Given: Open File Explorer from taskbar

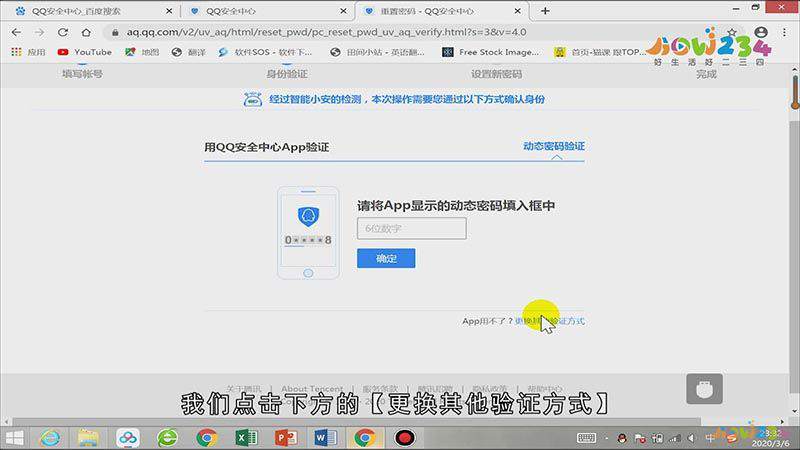Looking at the screenshot, I should point(88,438).
